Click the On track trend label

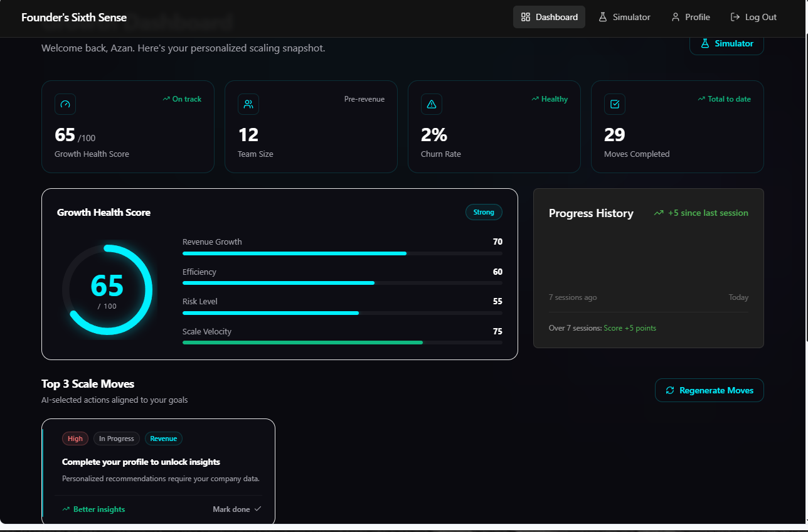click(x=182, y=99)
